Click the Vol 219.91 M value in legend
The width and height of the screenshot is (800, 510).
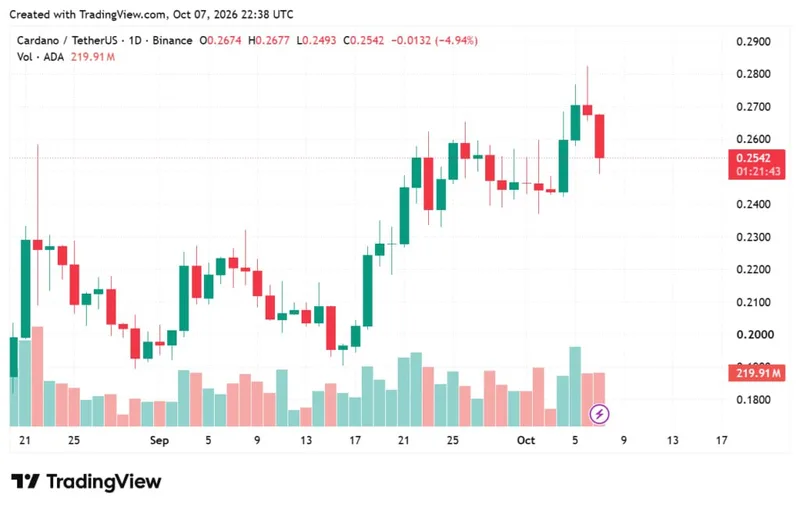pos(93,57)
